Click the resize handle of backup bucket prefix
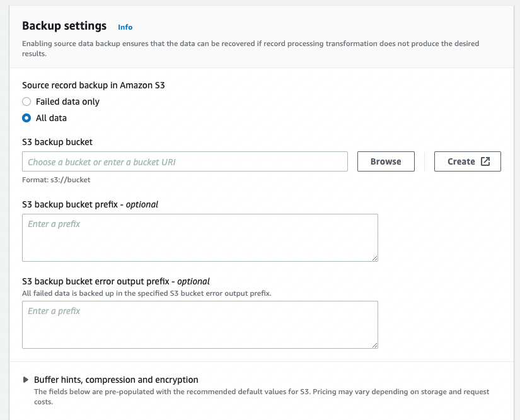This screenshot has width=520, height=420. click(x=374, y=258)
